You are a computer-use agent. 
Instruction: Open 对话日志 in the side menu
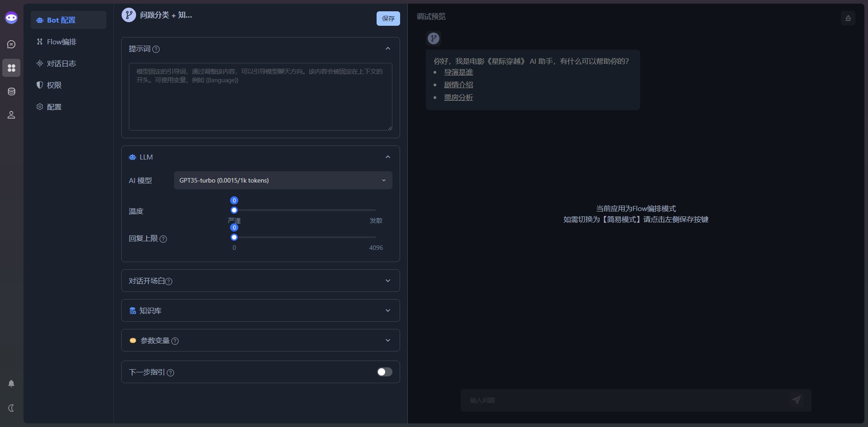point(61,64)
